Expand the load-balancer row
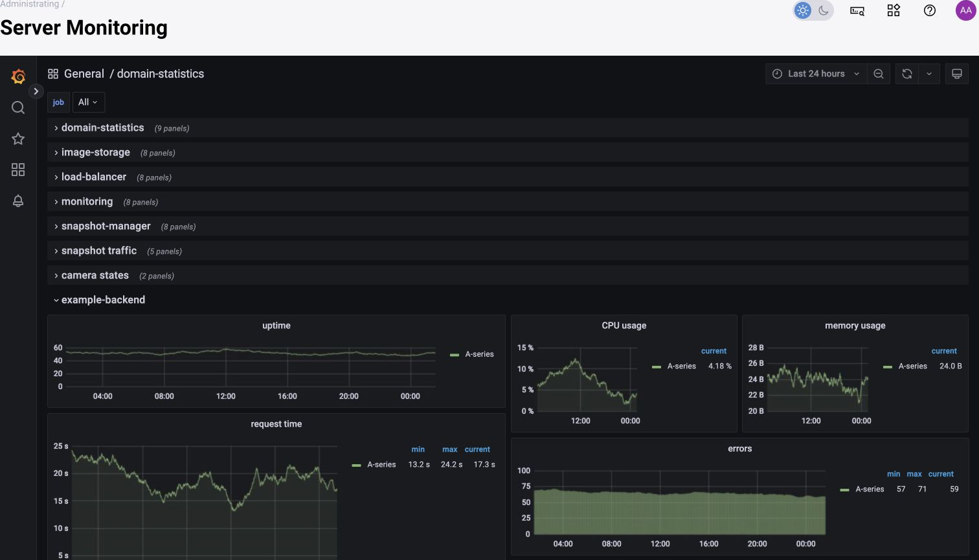 pyautogui.click(x=508, y=177)
